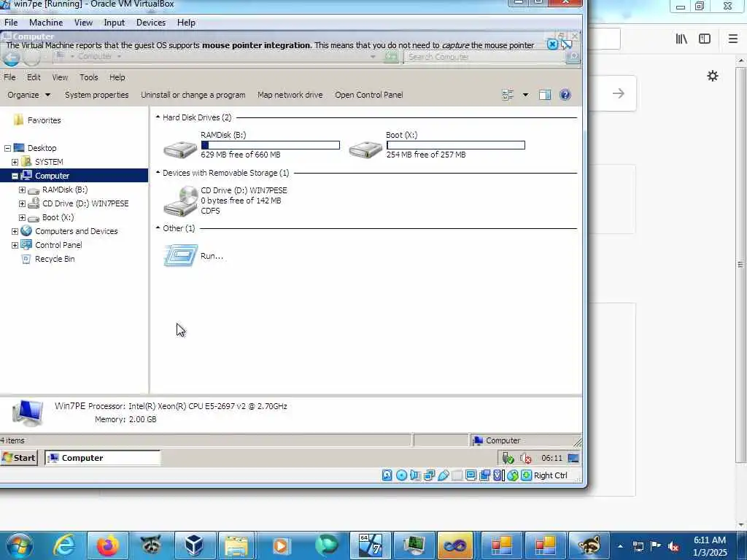Select Recycle Bin in navigation tree
Screen dimensions: 747x560
(x=55, y=259)
